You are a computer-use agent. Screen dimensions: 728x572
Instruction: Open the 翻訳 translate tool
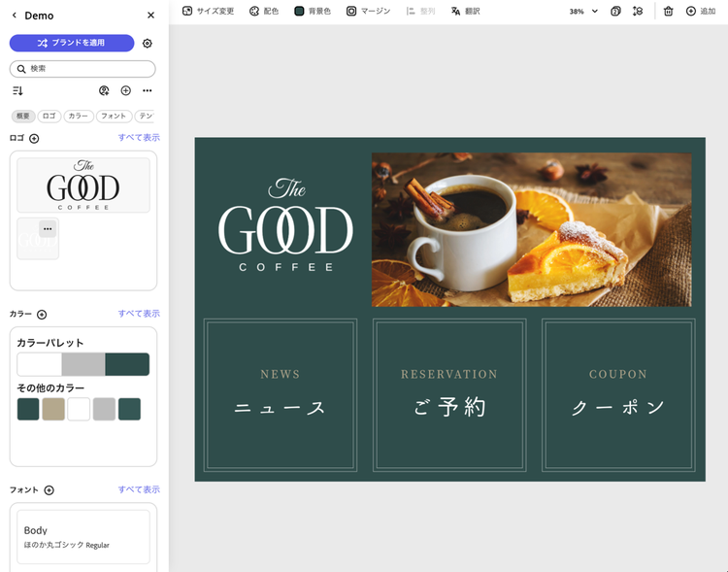pyautogui.click(x=466, y=11)
